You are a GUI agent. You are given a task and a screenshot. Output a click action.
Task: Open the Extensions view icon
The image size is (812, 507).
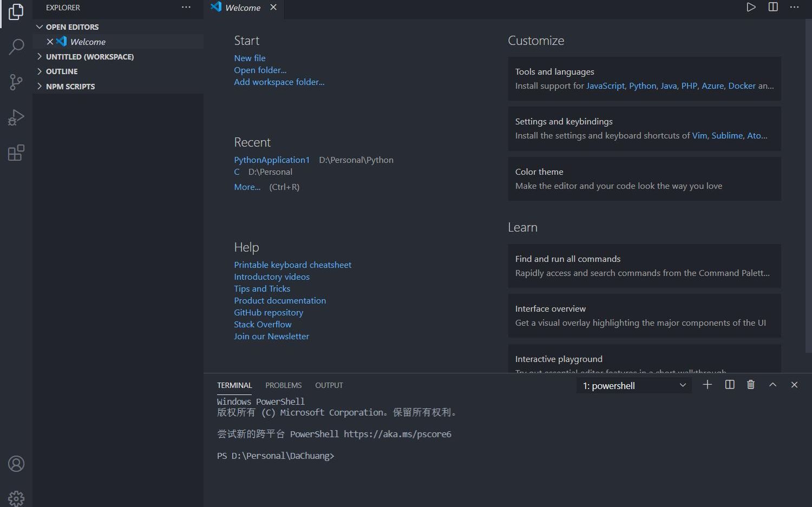pyautogui.click(x=16, y=153)
